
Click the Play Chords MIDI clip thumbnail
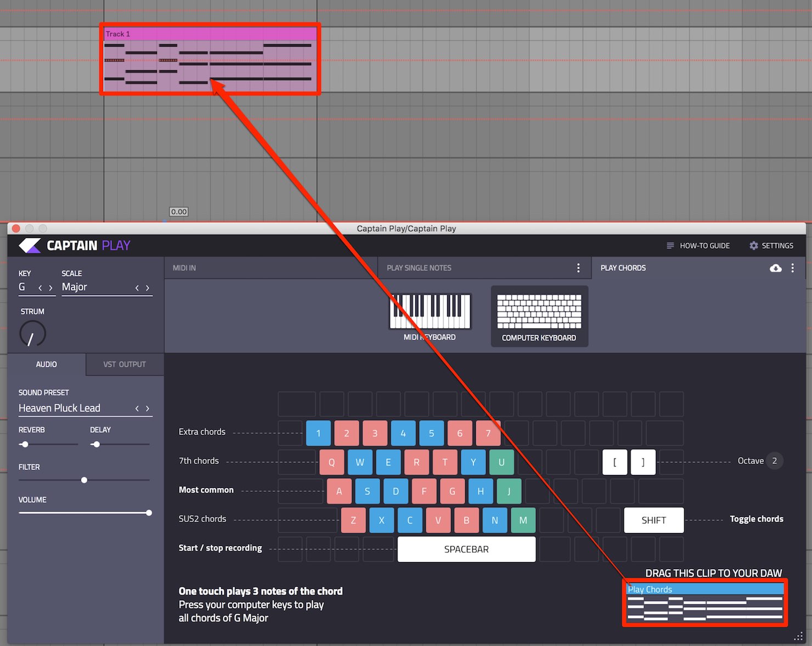pos(705,603)
